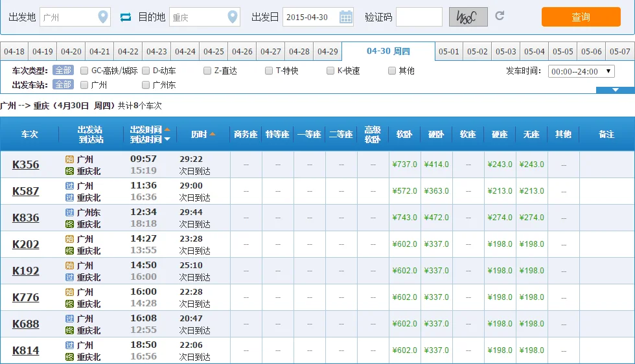Sort by departure time ascending arrow
This screenshot has height=364, width=635.
click(167, 129)
